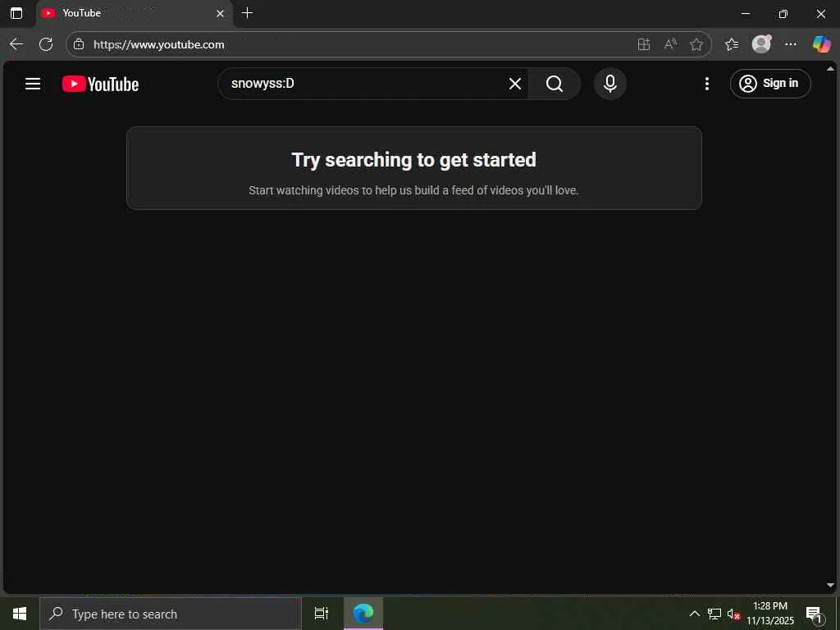840x630 pixels.
Task: Close the YouTube tab
Action: click(x=220, y=13)
